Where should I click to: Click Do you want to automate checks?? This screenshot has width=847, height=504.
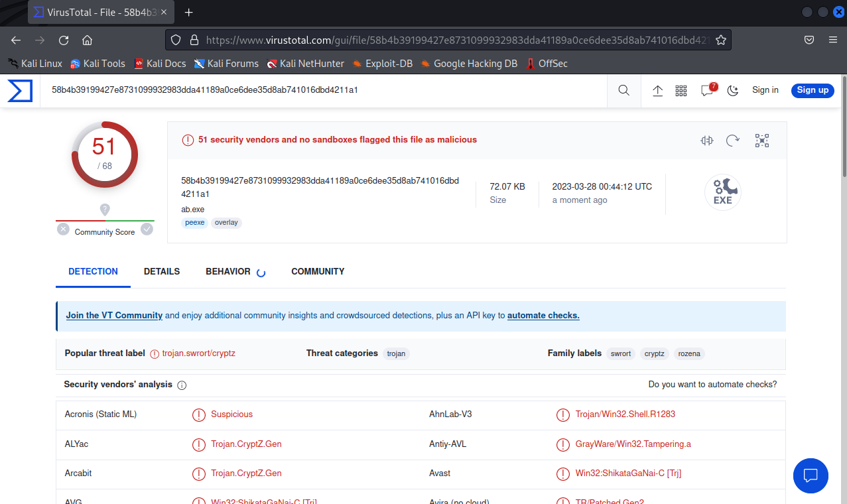pos(712,385)
